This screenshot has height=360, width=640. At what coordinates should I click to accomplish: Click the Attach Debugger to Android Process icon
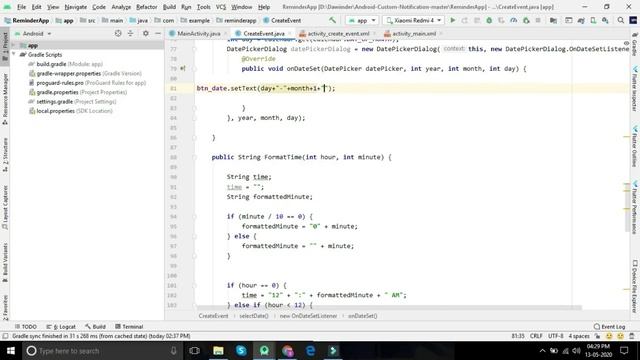526,20
